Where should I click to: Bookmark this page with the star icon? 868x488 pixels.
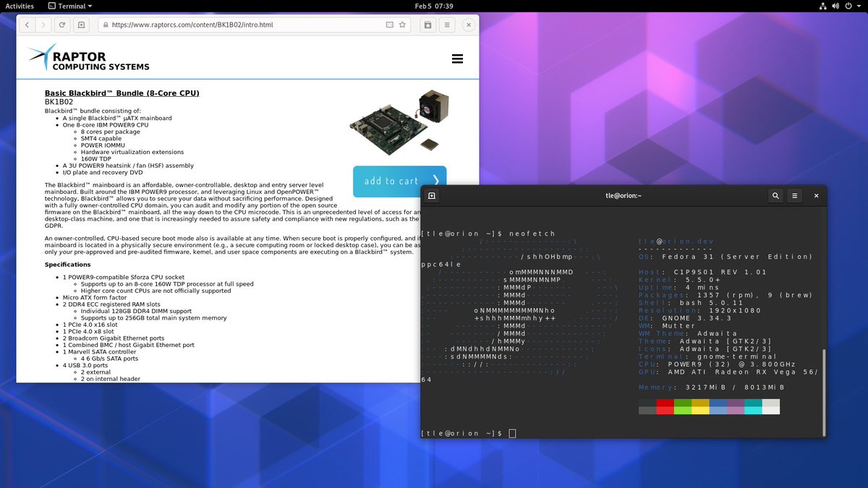403,25
